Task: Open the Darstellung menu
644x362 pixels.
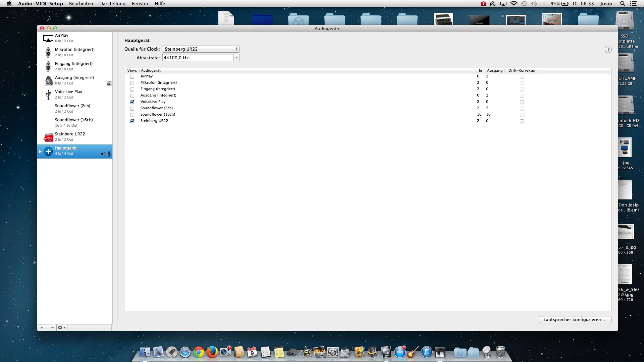Action: coord(112,4)
